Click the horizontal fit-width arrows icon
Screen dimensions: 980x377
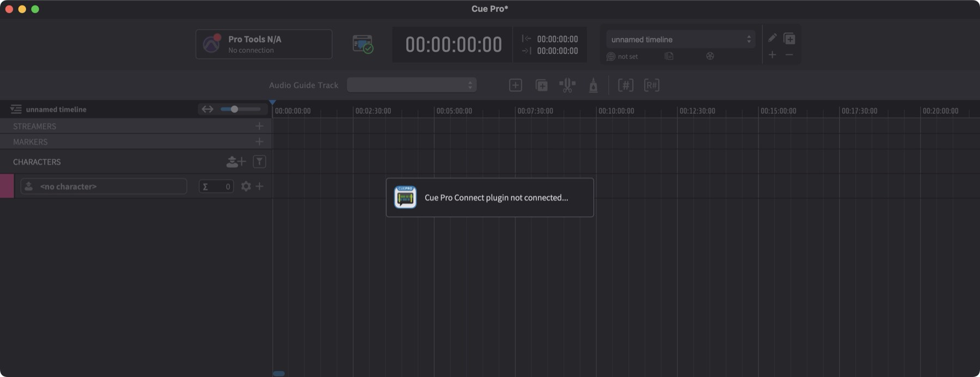[207, 110]
